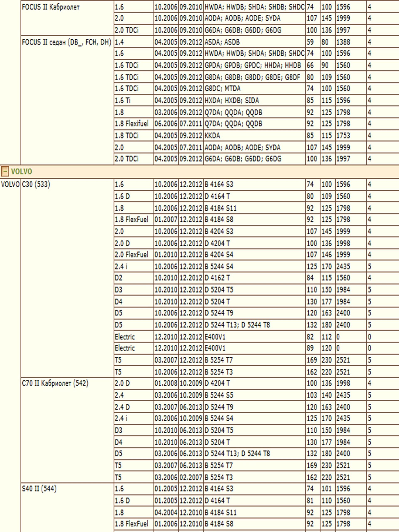Click the C70 II Кабриолет (542) cell

pyautogui.click(x=55, y=383)
